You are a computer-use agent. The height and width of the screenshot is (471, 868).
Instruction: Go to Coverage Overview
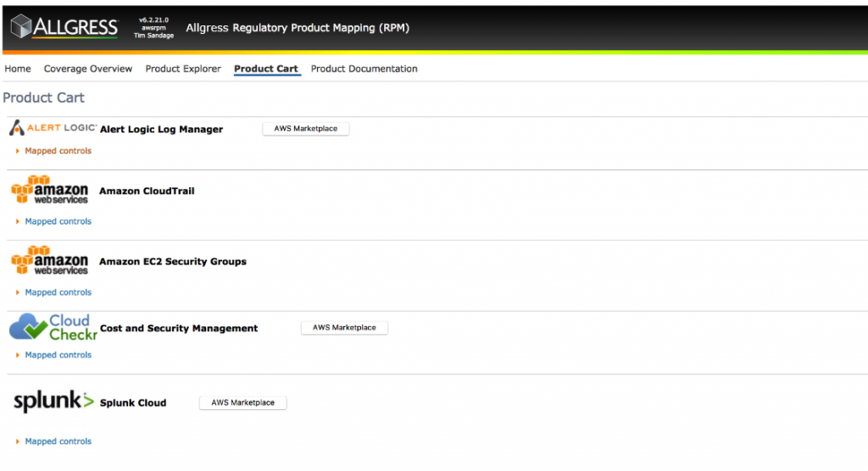(88, 69)
